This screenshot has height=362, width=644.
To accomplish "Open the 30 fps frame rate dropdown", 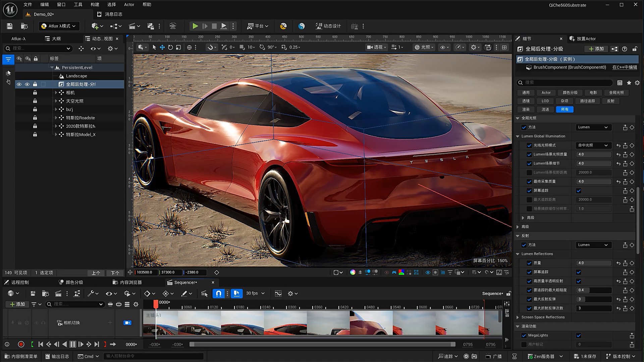I will pyautogui.click(x=255, y=294).
